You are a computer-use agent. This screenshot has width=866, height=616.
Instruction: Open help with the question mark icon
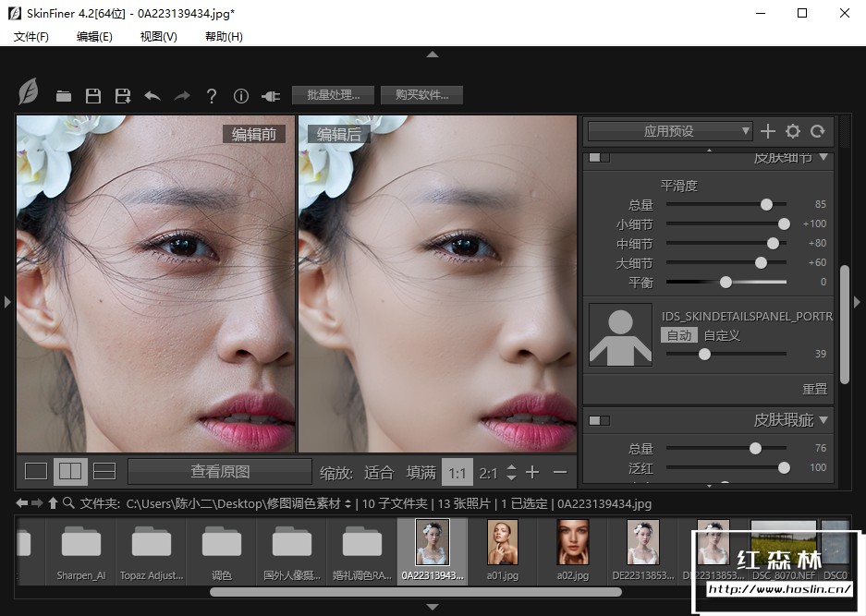pyautogui.click(x=212, y=96)
